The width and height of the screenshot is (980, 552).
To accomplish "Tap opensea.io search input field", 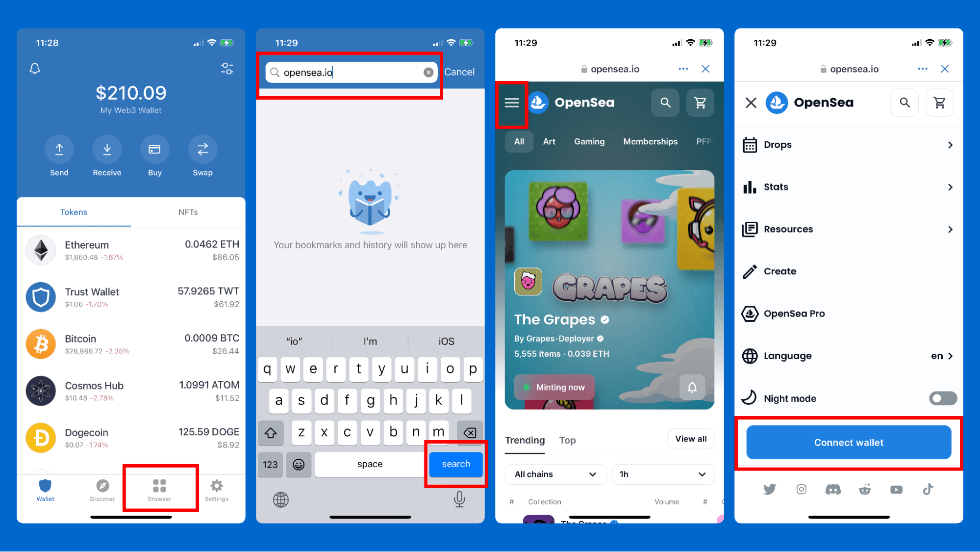I will click(350, 73).
